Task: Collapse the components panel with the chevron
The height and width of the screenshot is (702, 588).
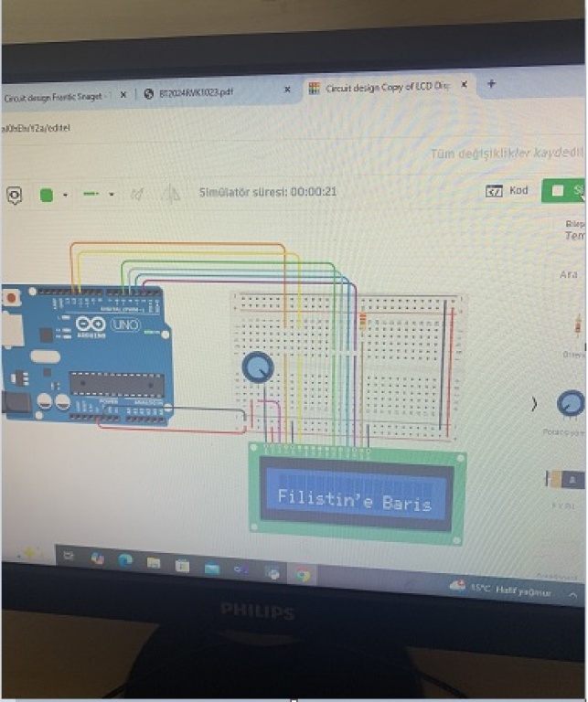Action: point(534,403)
